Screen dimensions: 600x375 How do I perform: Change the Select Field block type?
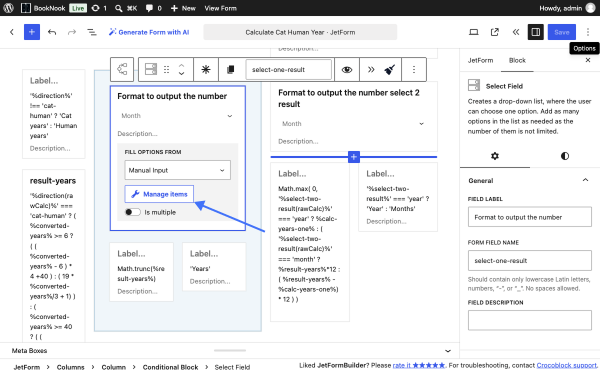coord(151,69)
